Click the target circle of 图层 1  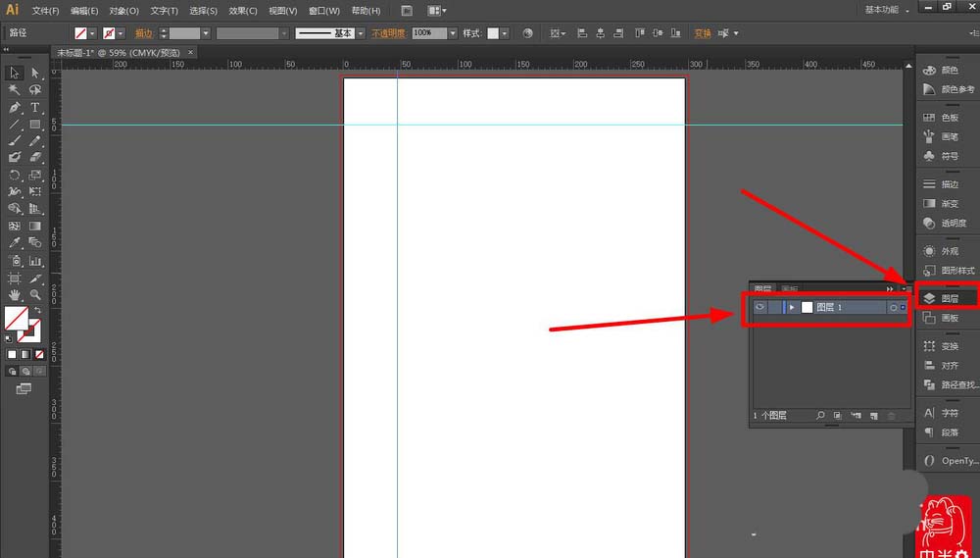[893, 307]
